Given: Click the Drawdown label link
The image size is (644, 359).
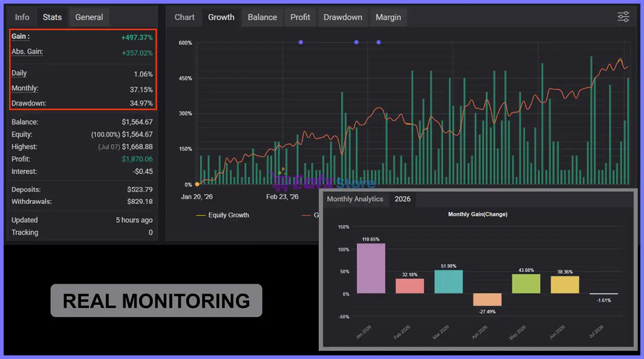Looking at the screenshot, I should (29, 103).
